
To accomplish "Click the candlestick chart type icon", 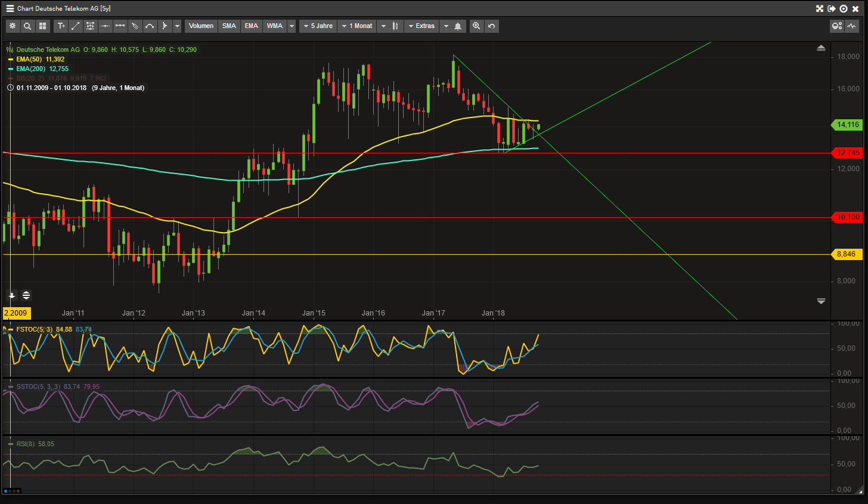I will 395,26.
